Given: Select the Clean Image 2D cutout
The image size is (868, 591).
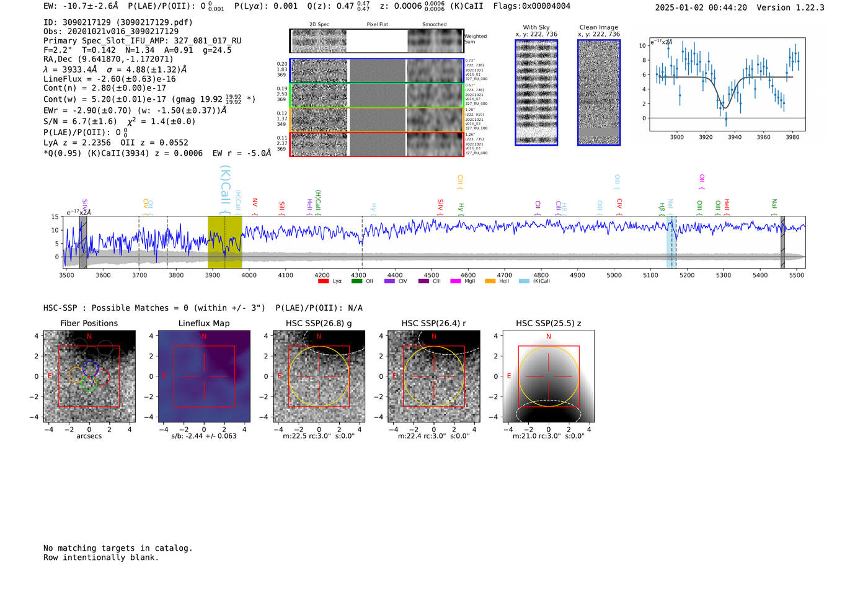Looking at the screenshot, I should [x=599, y=92].
